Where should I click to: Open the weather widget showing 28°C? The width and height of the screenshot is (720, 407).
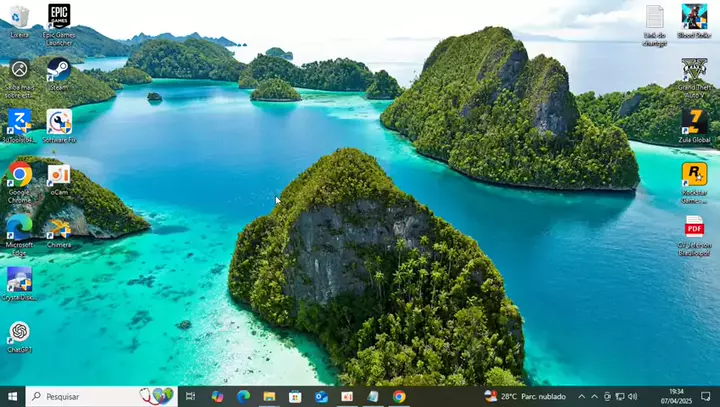click(x=525, y=396)
